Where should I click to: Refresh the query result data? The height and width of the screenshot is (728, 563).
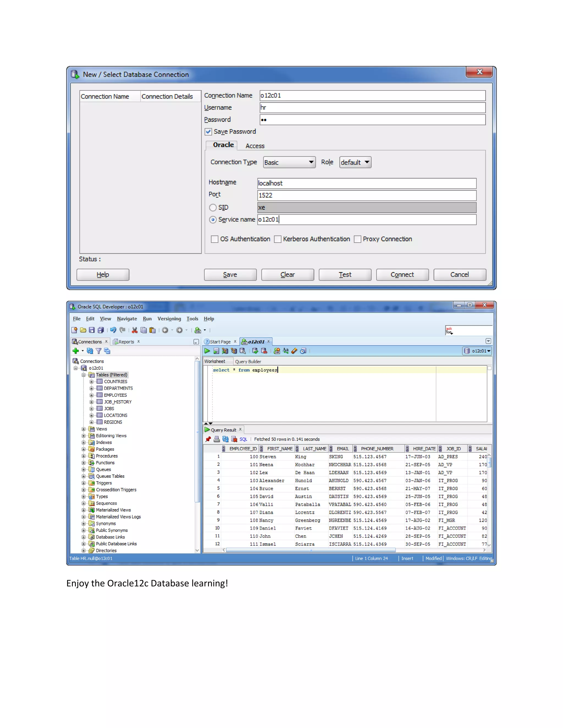coord(225,439)
